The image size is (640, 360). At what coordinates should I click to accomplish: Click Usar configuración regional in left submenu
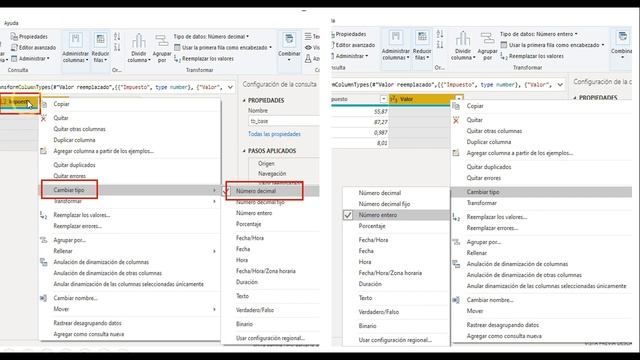[x=270, y=338]
